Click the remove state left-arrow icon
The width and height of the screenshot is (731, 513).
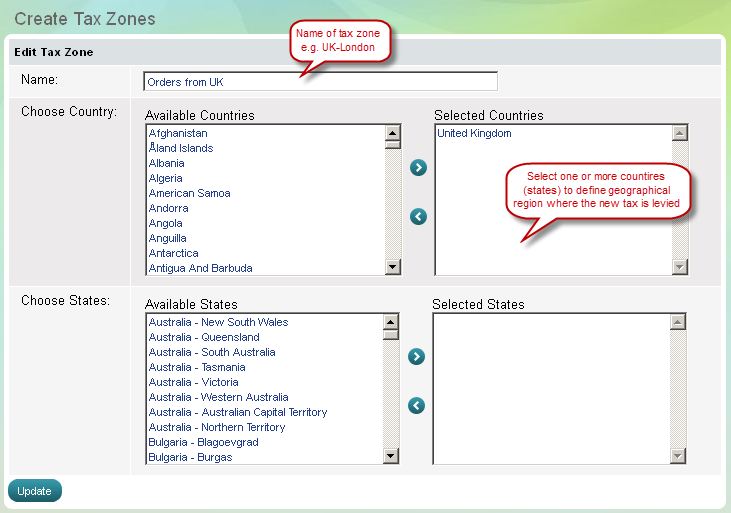417,405
